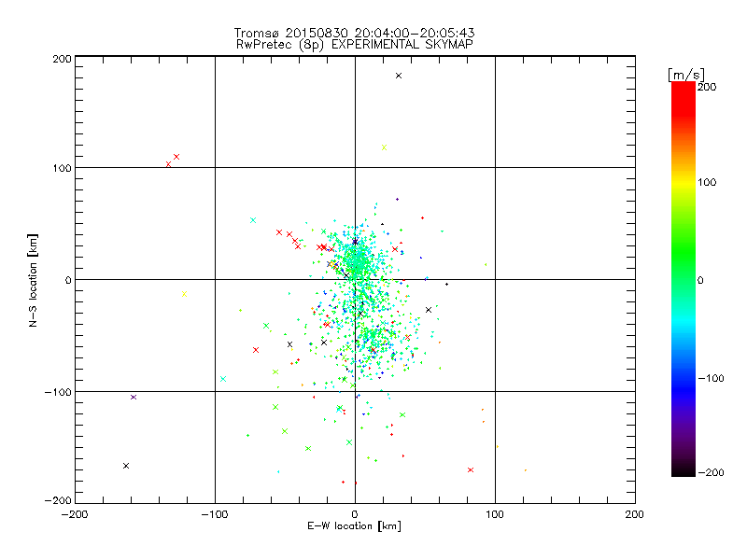This screenshot has width=747, height=560.
Task: Click the '[m/s]' colorbar unit label
Action: point(686,75)
